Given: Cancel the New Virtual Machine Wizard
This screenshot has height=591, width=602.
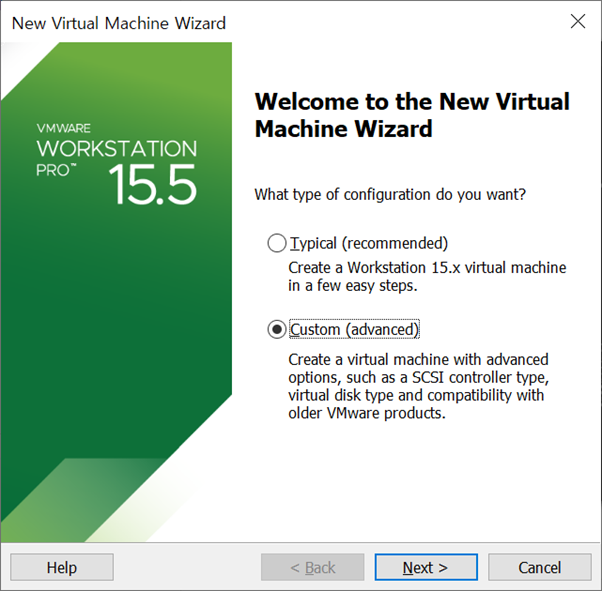Looking at the screenshot, I should (x=539, y=567).
